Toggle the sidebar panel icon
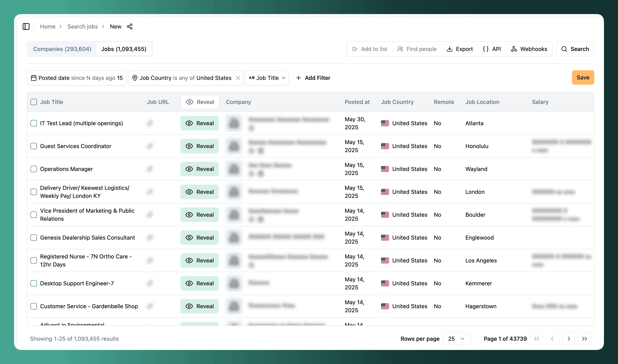This screenshot has height=364, width=618. point(26,26)
